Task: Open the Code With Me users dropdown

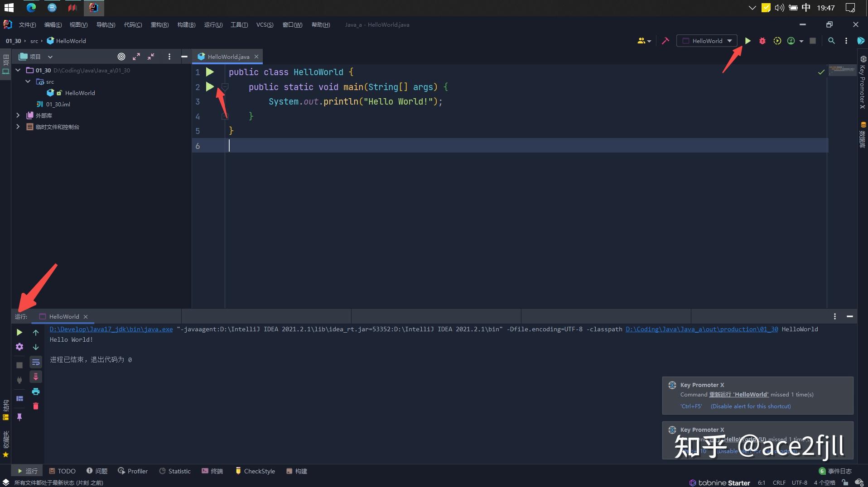Action: click(x=644, y=41)
